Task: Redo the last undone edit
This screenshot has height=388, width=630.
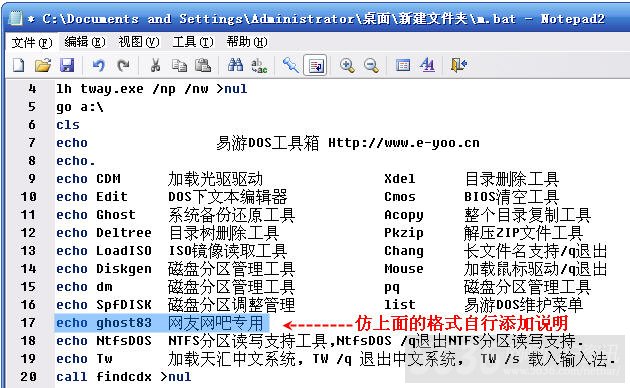Action: [123, 65]
